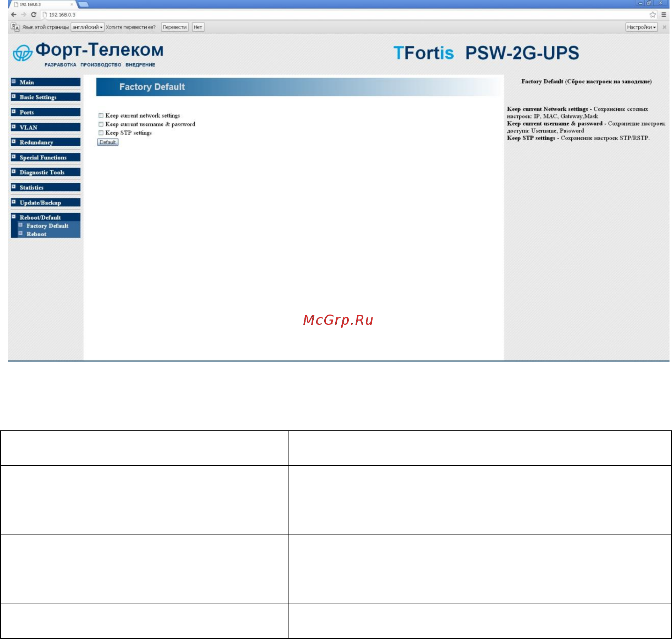Open the Statistics menu section
The width and height of the screenshot is (672, 639).
coord(45,187)
